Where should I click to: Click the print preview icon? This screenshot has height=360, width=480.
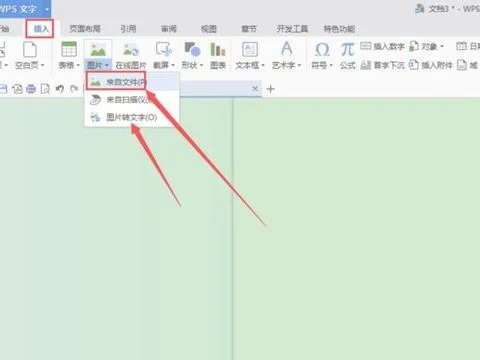pos(45,89)
